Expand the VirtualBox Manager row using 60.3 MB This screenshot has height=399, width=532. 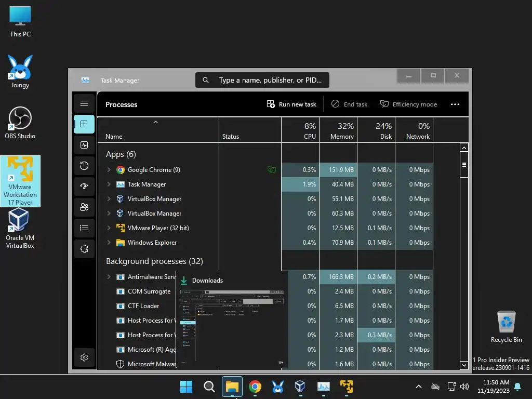pyautogui.click(x=109, y=214)
